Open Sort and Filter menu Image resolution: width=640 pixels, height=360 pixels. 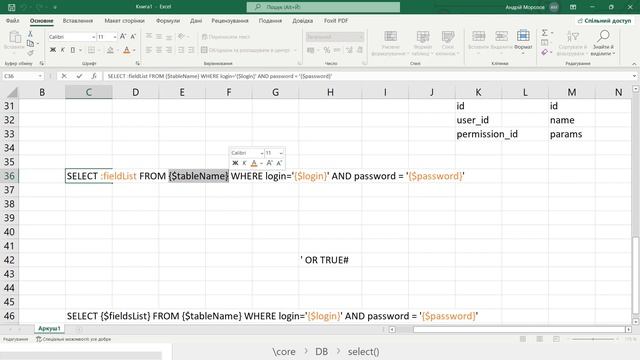tap(573, 43)
